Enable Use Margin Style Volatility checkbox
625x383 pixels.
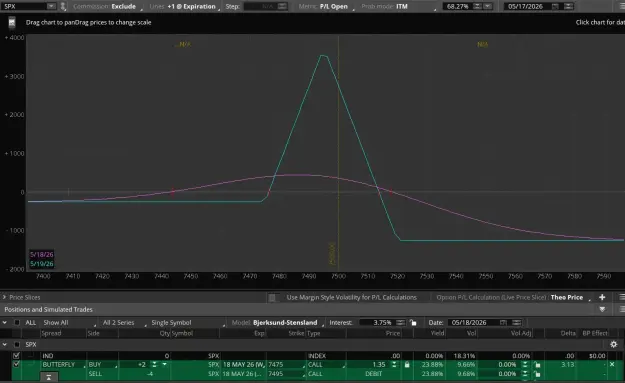pyautogui.click(x=272, y=297)
